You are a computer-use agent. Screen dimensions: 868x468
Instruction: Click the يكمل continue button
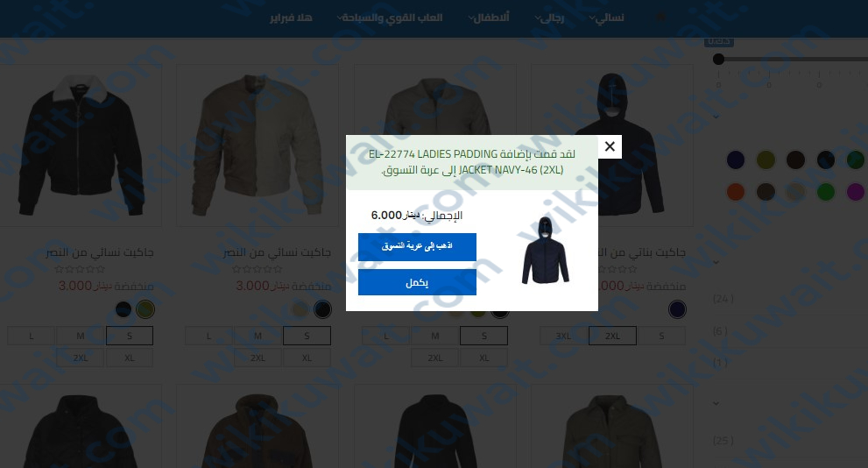coord(417,282)
